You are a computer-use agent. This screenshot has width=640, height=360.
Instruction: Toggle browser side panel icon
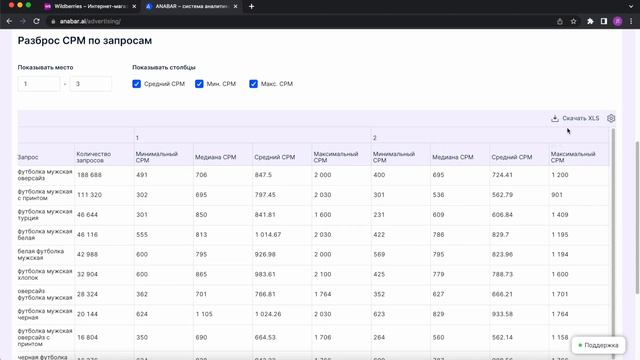click(604, 21)
